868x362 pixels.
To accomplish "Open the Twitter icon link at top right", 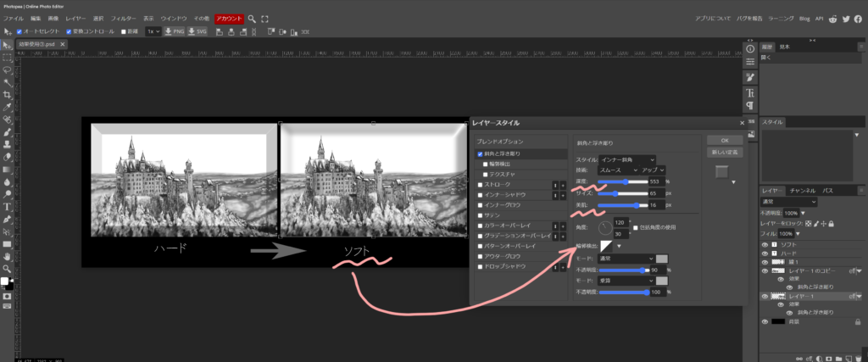I will click(x=844, y=18).
